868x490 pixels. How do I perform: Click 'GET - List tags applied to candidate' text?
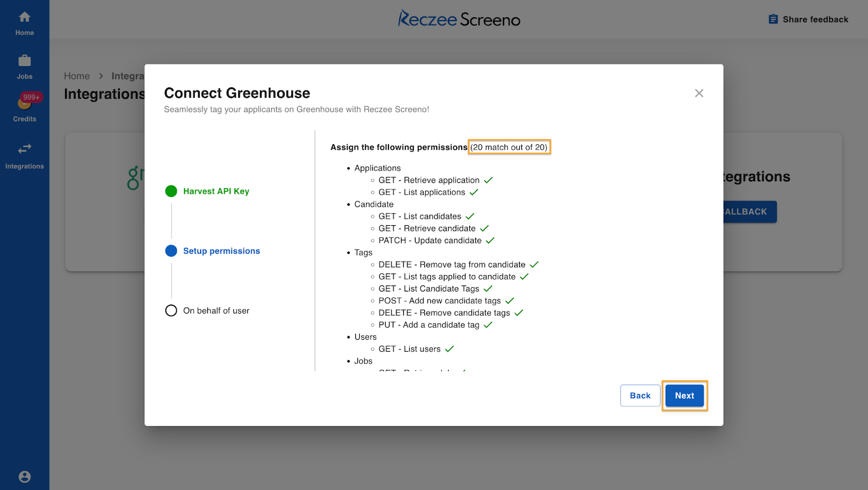[x=447, y=277]
